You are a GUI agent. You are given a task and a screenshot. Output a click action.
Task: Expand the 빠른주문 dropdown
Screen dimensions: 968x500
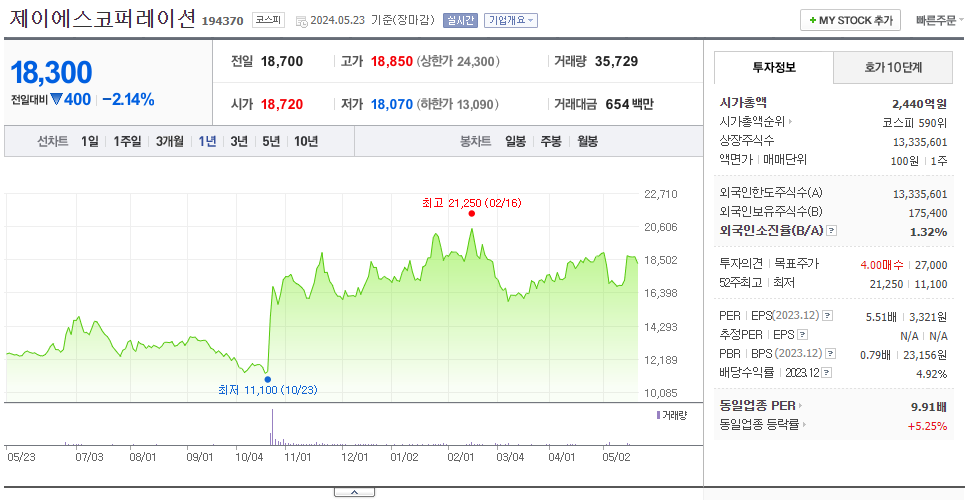point(940,20)
